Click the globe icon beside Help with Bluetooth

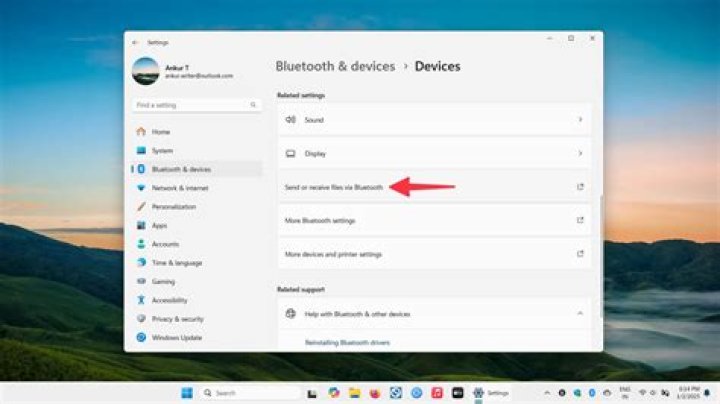pyautogui.click(x=291, y=314)
